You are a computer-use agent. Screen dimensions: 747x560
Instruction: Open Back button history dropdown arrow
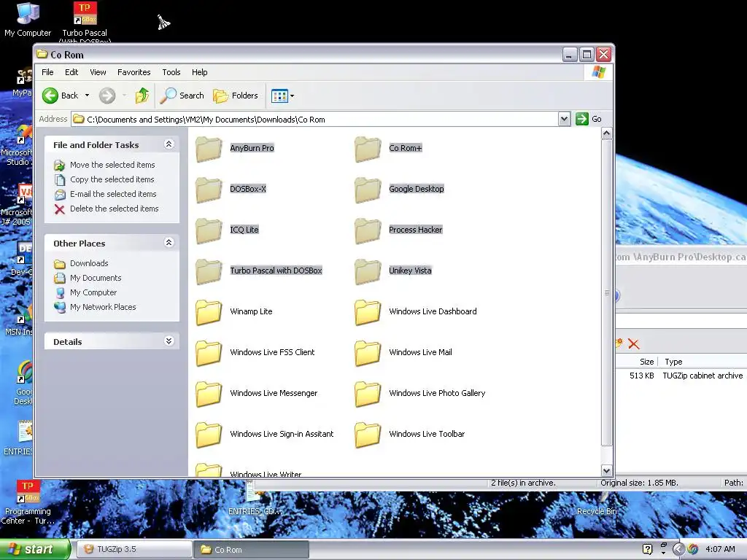click(88, 96)
